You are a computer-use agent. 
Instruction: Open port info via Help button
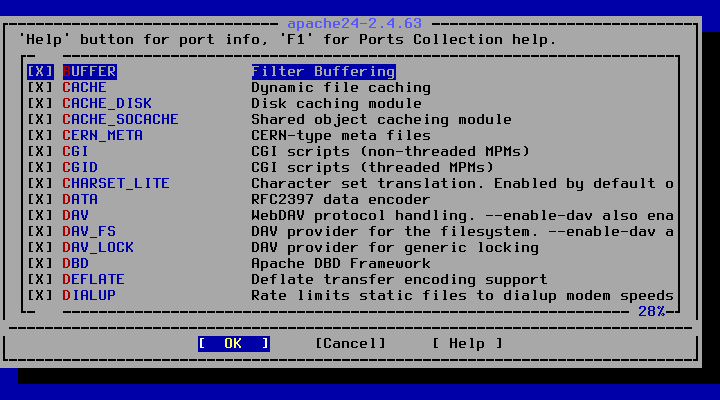click(x=467, y=344)
